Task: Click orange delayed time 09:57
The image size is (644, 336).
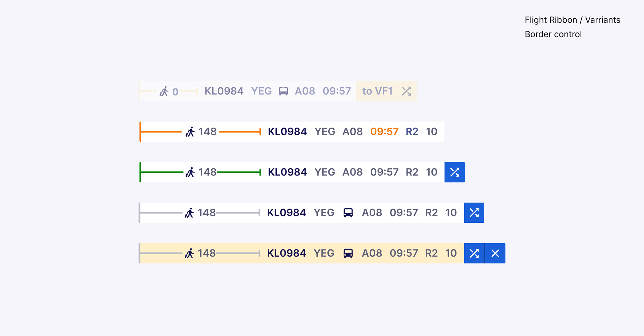Action: click(384, 132)
